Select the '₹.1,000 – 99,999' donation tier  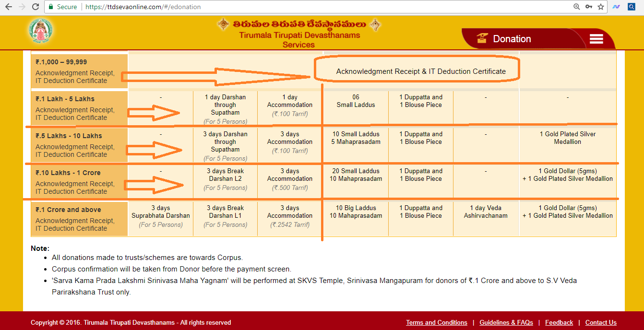tap(61, 62)
